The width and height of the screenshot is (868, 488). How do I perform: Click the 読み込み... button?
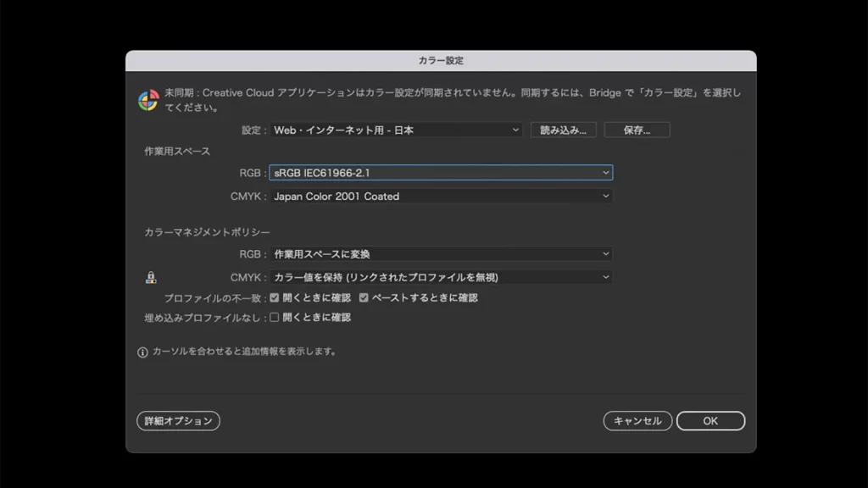(563, 130)
